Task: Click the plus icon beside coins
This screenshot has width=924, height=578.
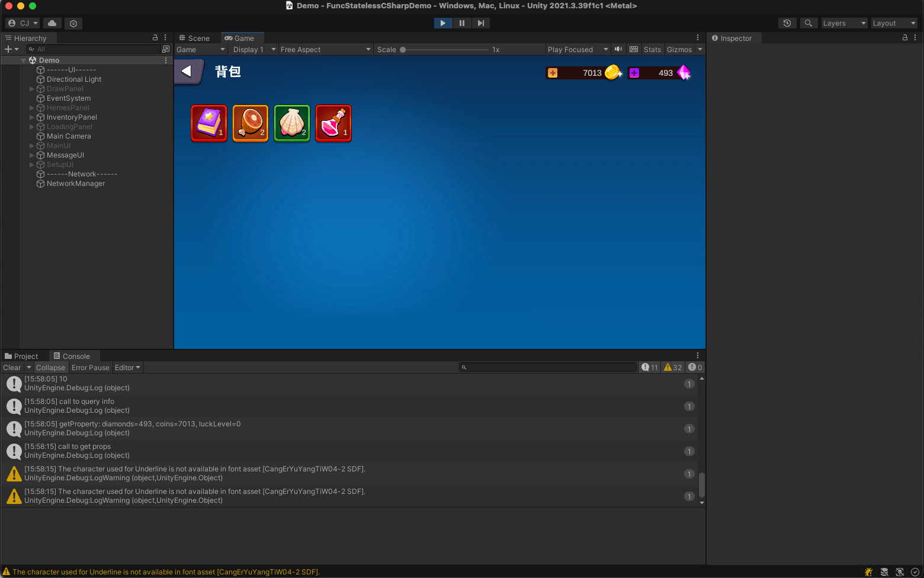Action: [x=553, y=73]
